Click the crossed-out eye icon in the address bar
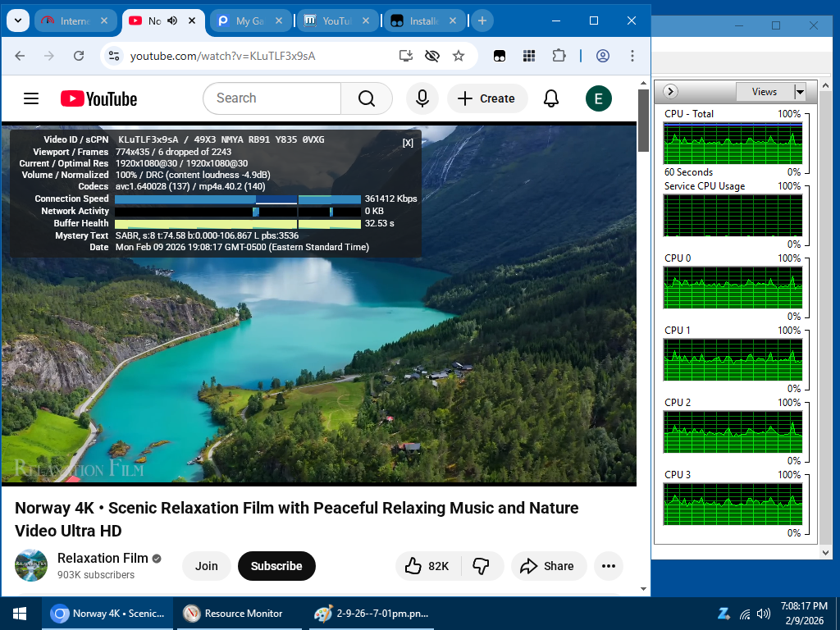The image size is (840, 630). click(431, 56)
